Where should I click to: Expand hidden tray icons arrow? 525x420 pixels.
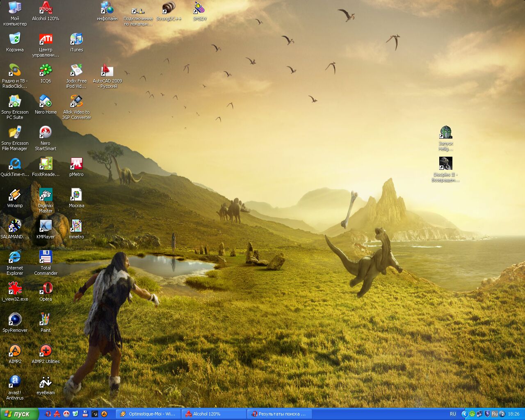[x=464, y=414]
